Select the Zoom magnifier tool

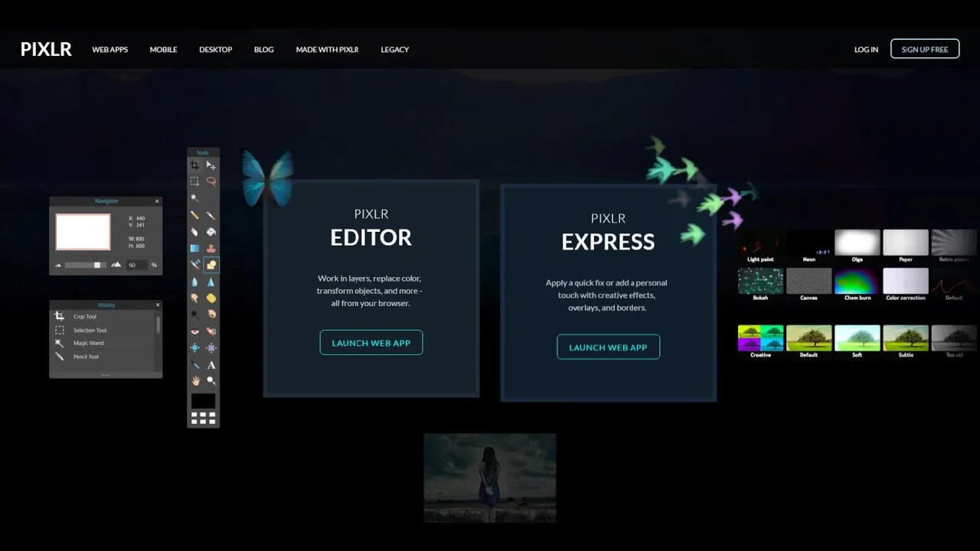[x=211, y=380]
